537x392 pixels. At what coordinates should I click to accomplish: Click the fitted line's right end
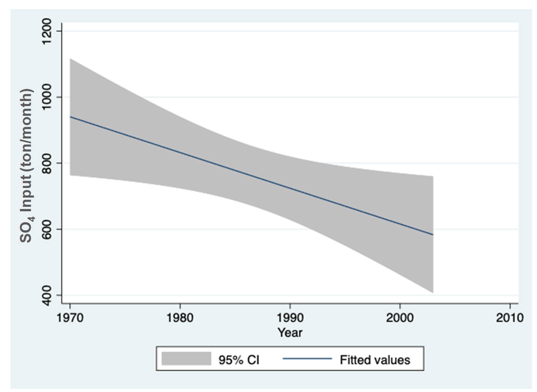(433, 234)
